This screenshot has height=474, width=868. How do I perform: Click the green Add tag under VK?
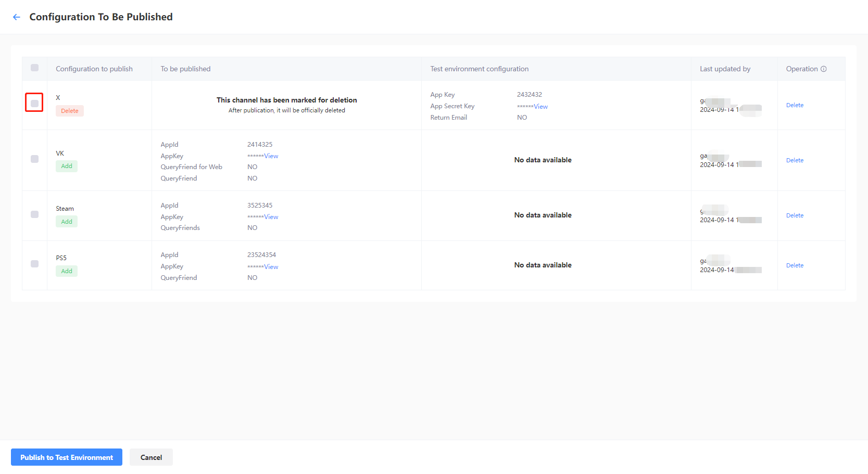[x=66, y=166]
